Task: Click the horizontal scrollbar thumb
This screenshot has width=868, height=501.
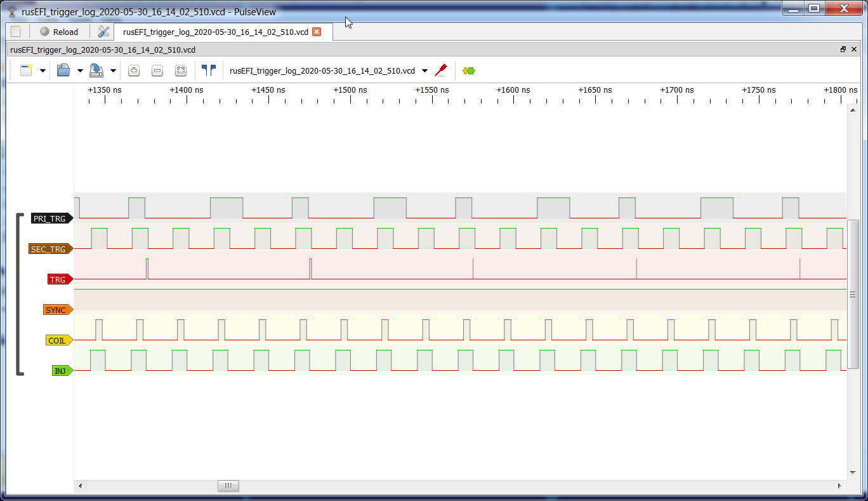Action: coord(228,486)
